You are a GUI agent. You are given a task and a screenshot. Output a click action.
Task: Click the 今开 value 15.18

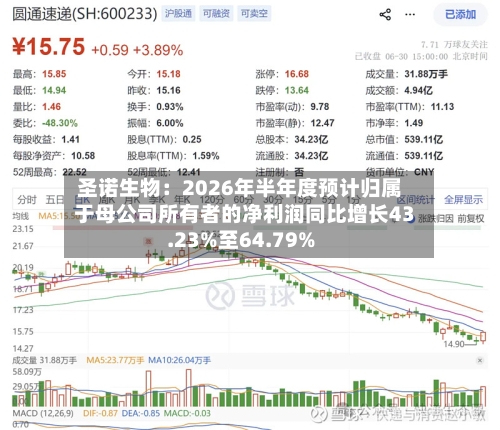[x=168, y=74]
